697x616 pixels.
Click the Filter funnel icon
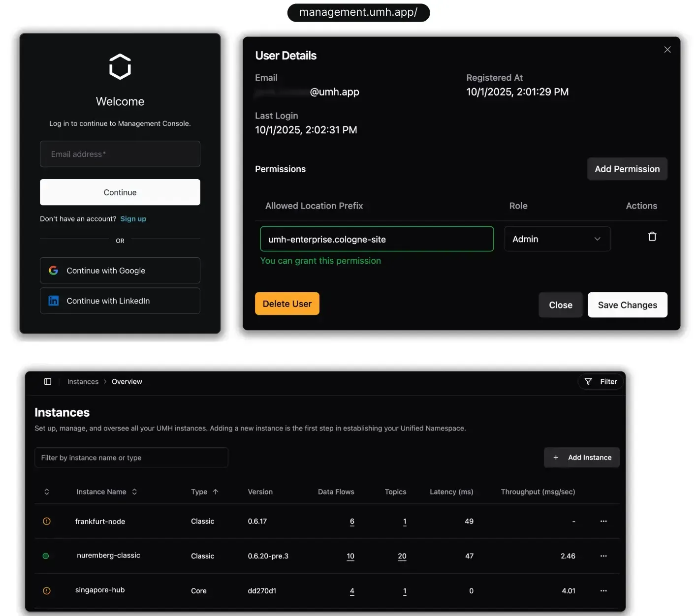[588, 382]
